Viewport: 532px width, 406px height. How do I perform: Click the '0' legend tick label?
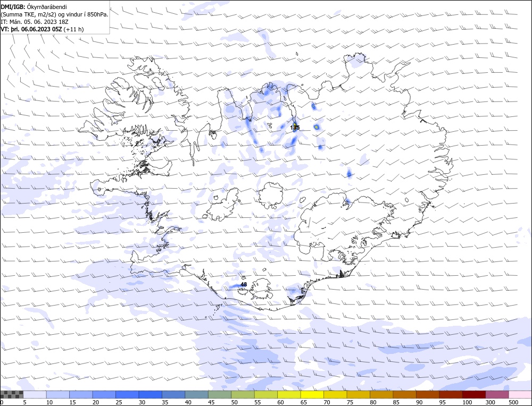click(2, 402)
